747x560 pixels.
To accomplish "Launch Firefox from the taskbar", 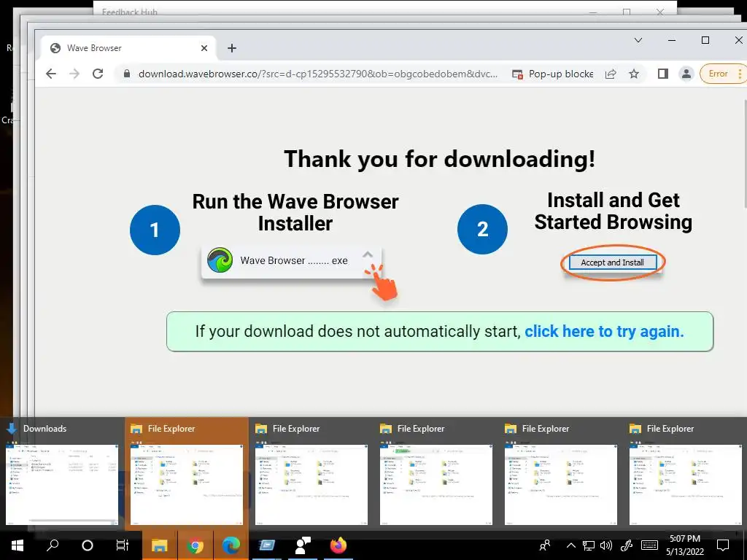I will tap(338, 545).
